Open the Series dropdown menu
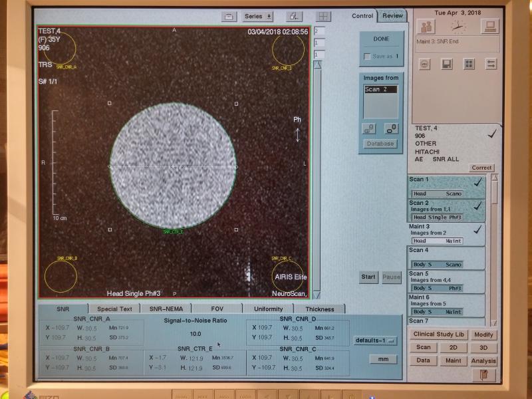Image resolution: width=532 pixels, height=399 pixels. [x=258, y=16]
